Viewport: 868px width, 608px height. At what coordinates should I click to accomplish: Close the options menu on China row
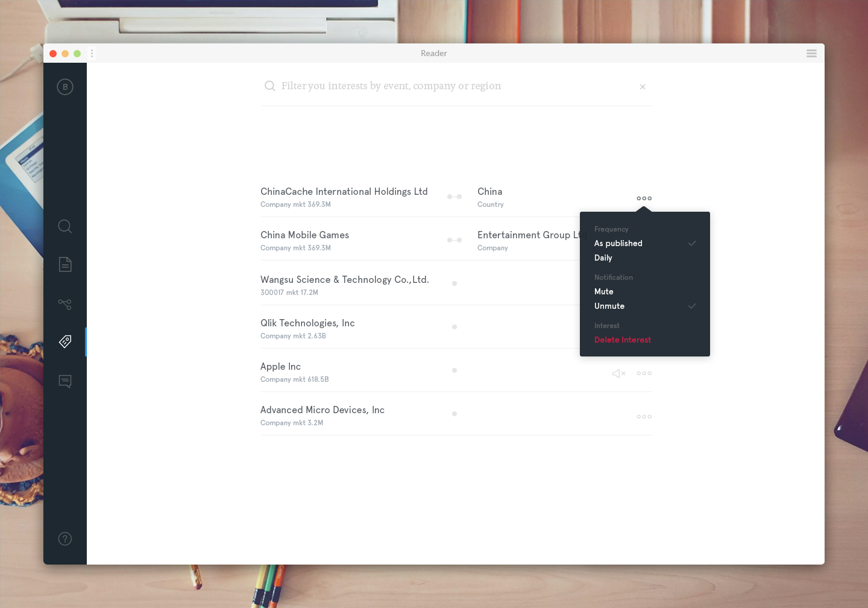click(644, 198)
